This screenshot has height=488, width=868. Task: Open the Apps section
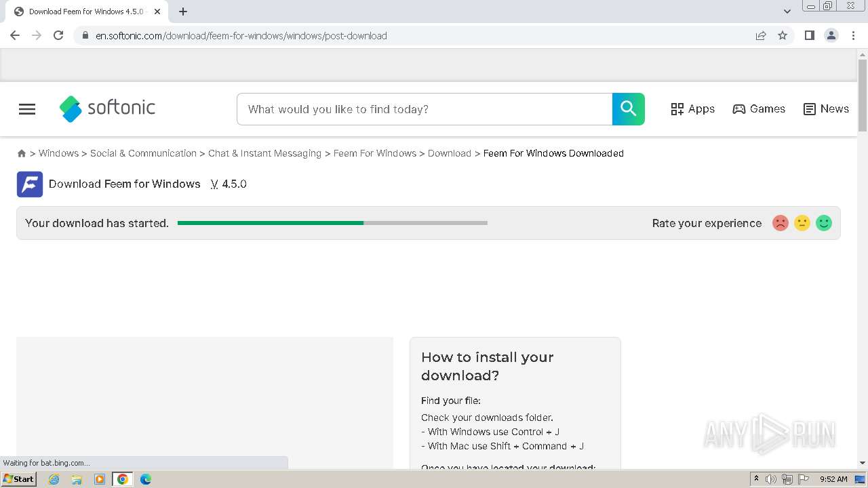coord(692,109)
